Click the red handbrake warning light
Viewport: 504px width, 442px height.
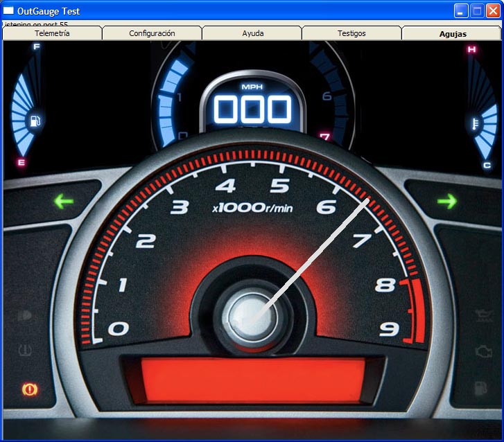[x=30, y=389]
